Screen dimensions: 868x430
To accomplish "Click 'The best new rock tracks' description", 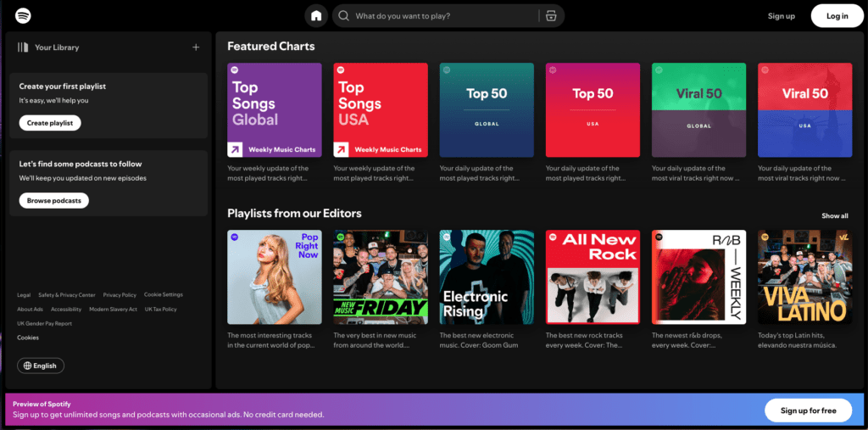I will 585,340.
